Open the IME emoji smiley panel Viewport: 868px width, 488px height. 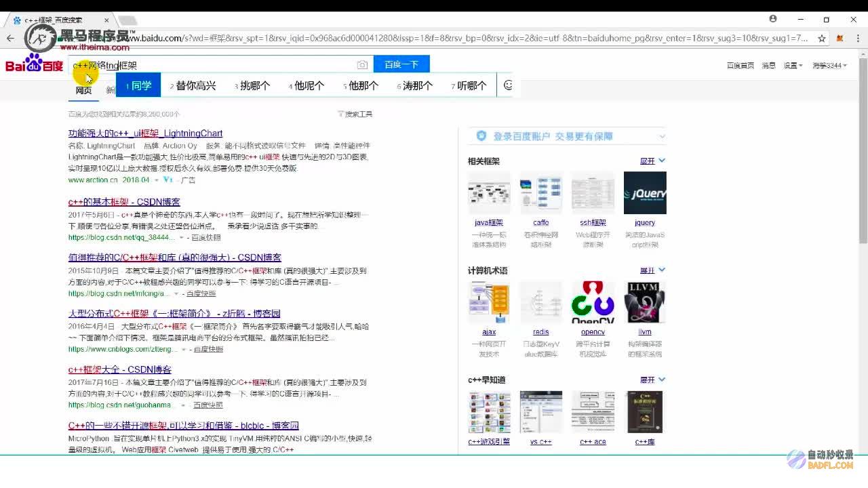(x=508, y=85)
